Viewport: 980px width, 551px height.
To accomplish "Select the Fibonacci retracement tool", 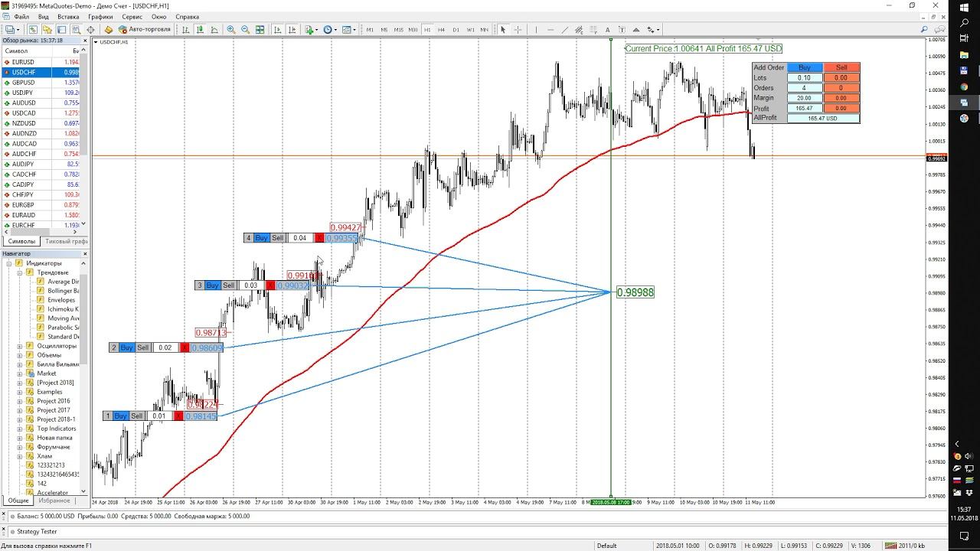I will coord(593,30).
